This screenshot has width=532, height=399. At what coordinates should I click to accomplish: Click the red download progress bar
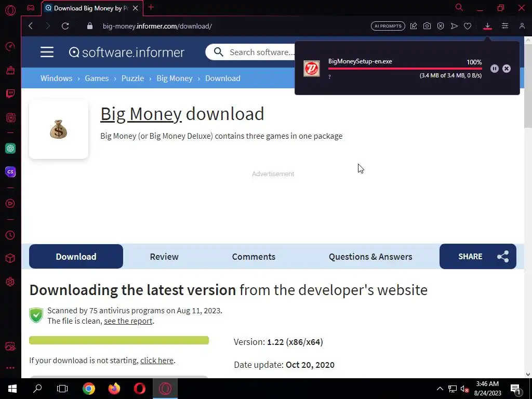click(x=405, y=69)
